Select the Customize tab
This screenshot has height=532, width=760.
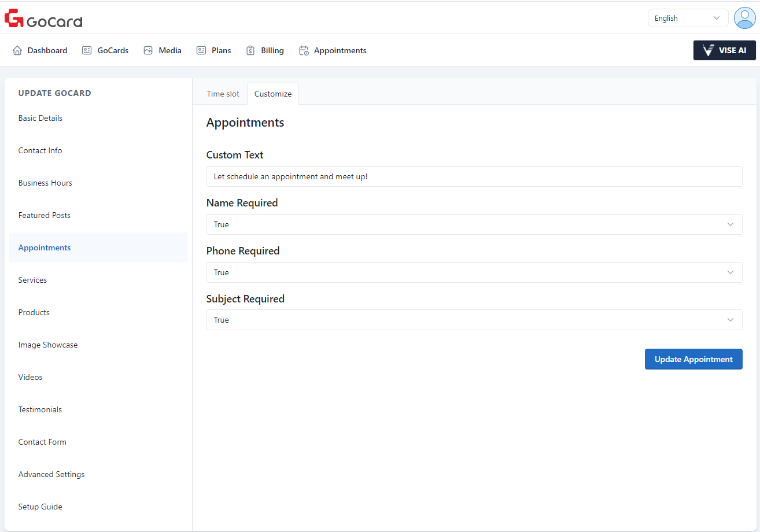(273, 94)
